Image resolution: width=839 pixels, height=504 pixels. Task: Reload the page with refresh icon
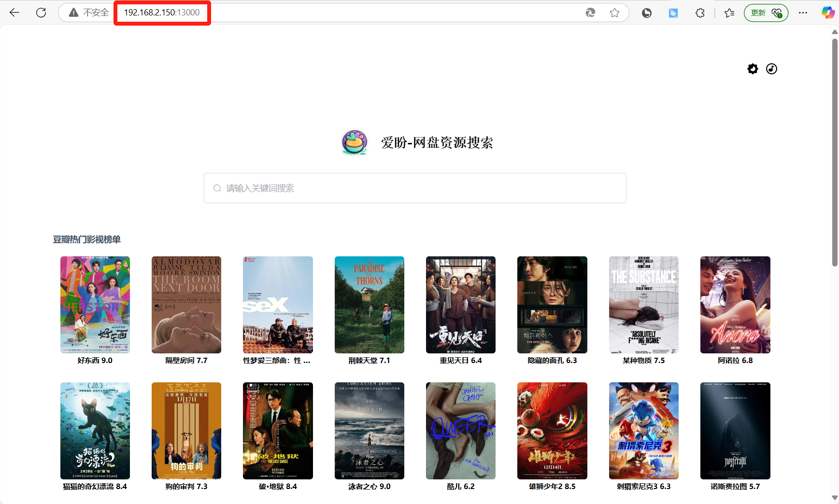(x=41, y=13)
